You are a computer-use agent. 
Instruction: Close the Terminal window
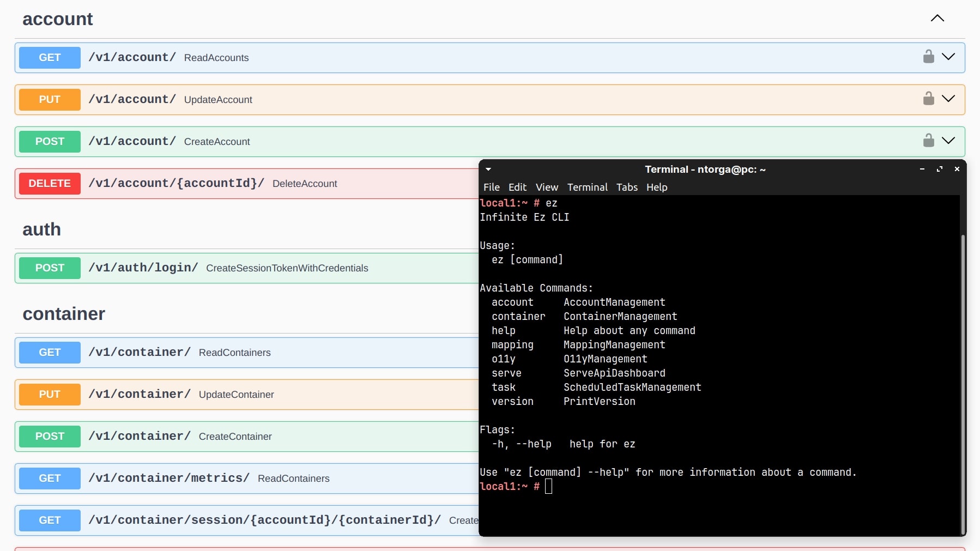click(x=957, y=169)
